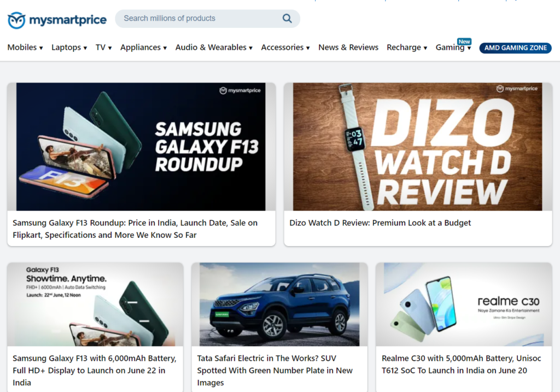Click the mysmartprice owl logo
The image size is (560, 392).
pyautogui.click(x=16, y=20)
